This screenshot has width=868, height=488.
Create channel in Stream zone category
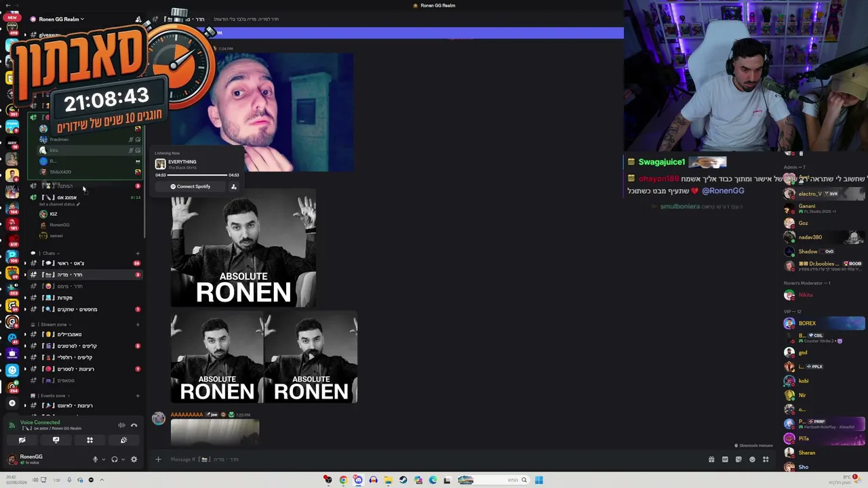tap(138, 325)
